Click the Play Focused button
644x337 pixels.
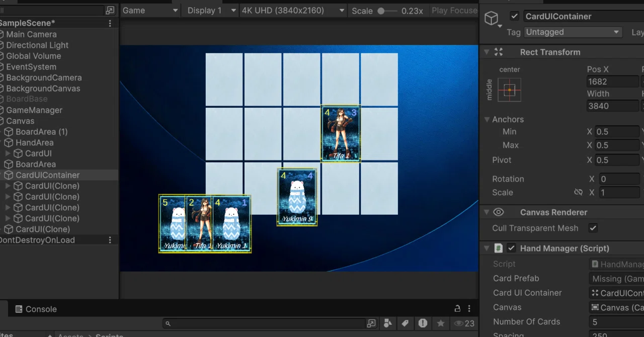point(453,10)
